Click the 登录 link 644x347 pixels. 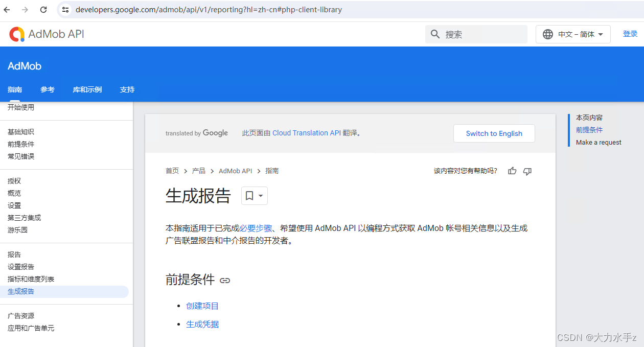point(630,33)
